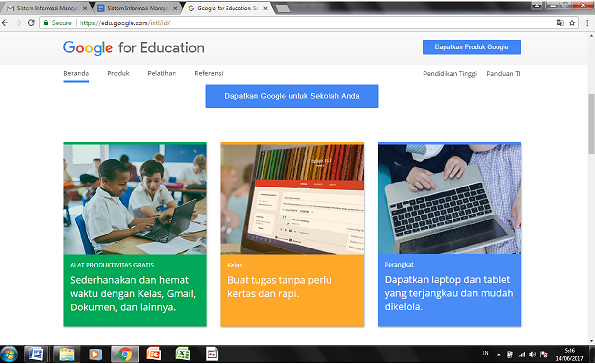Open File Explorer folder icon in taskbar
595x364 pixels.
point(66,355)
